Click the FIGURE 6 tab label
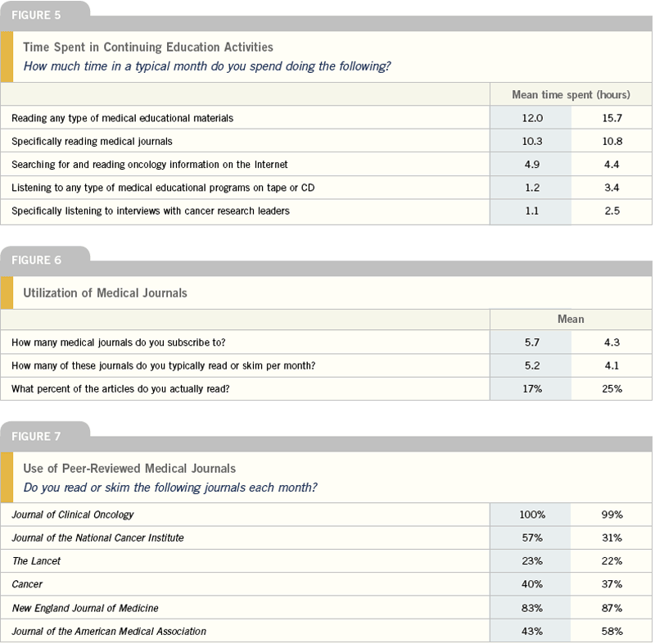Viewport: 655px width, 644px height. coord(36,260)
